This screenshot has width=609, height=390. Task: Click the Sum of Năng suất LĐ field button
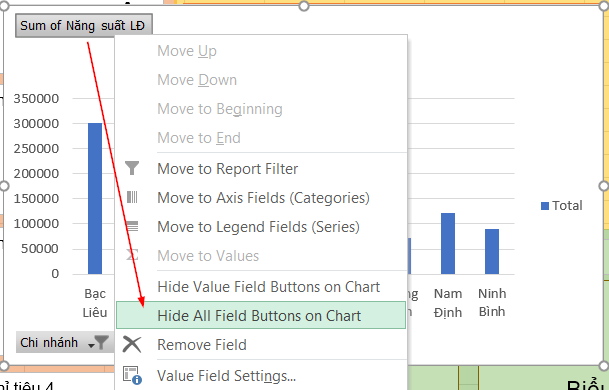pyautogui.click(x=84, y=26)
